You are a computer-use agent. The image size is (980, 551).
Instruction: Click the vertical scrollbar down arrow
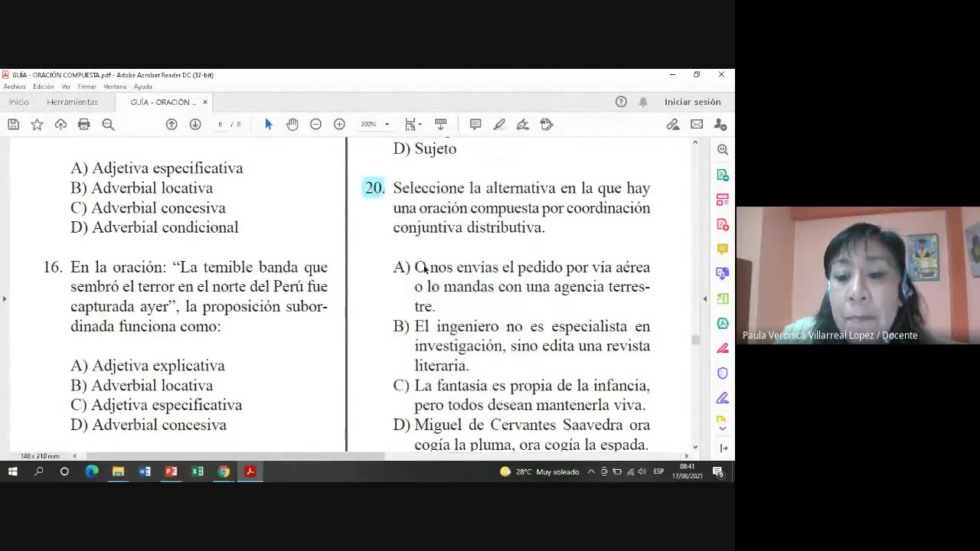[695, 447]
